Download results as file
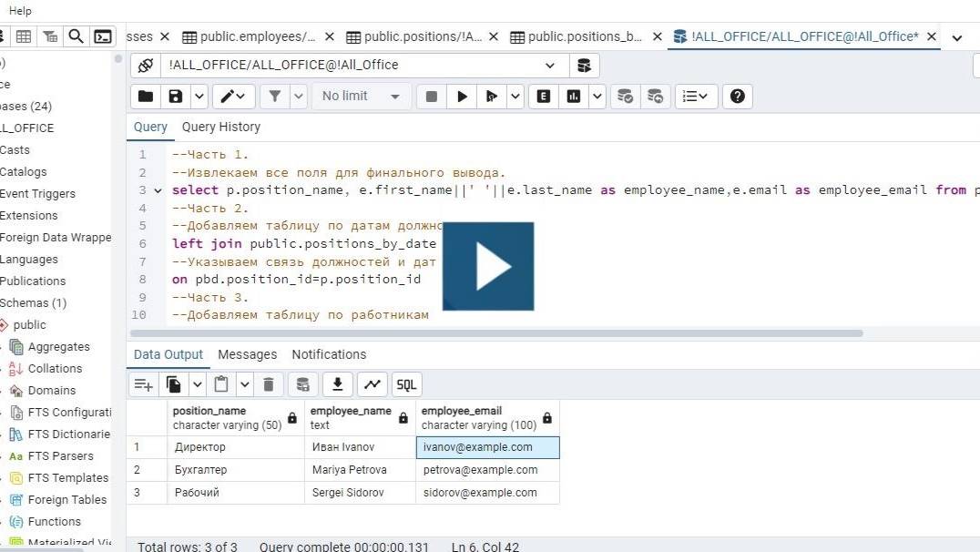The width and height of the screenshot is (980, 552). pyautogui.click(x=338, y=384)
